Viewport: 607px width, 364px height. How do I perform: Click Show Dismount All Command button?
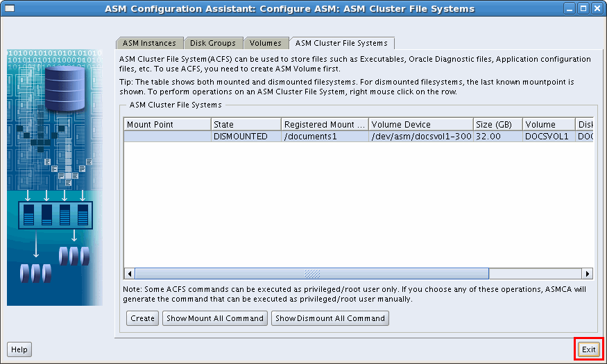click(x=330, y=318)
